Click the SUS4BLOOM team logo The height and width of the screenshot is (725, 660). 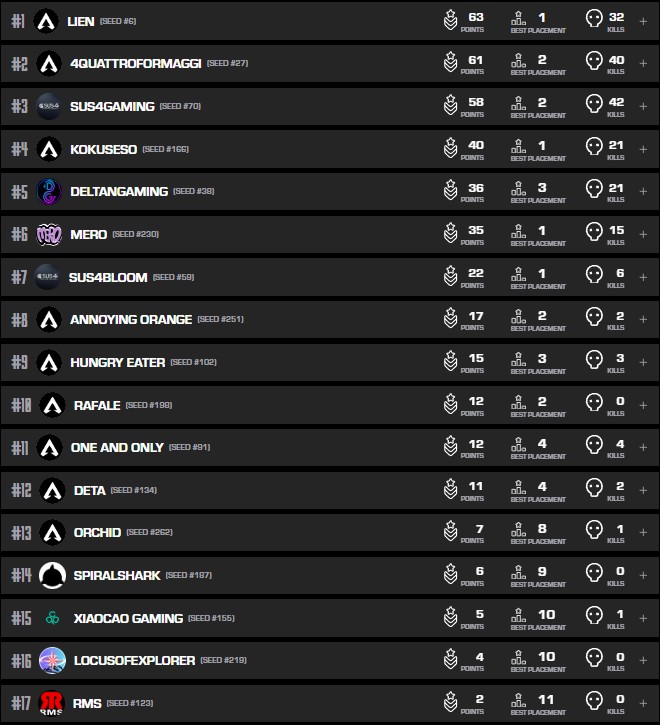49,277
